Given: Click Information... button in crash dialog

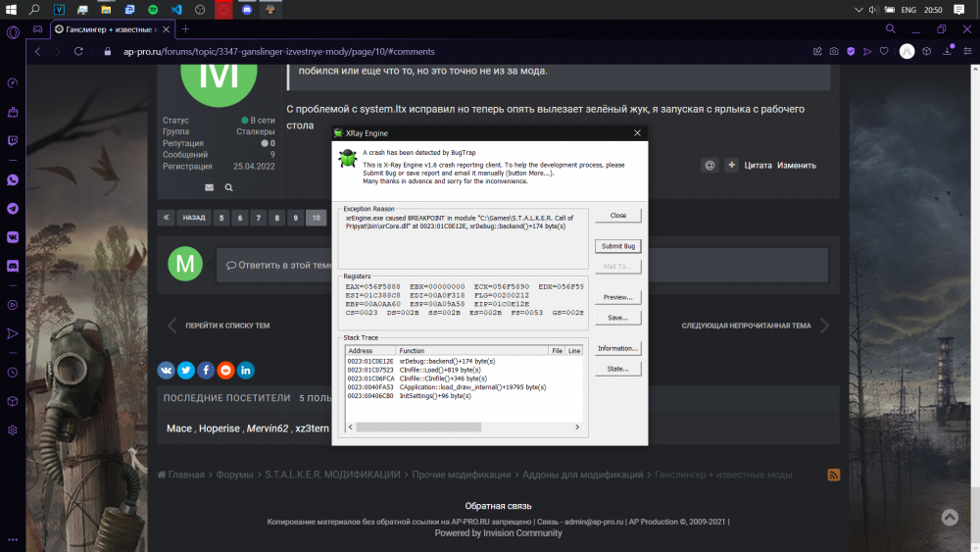Looking at the screenshot, I should pyautogui.click(x=618, y=348).
